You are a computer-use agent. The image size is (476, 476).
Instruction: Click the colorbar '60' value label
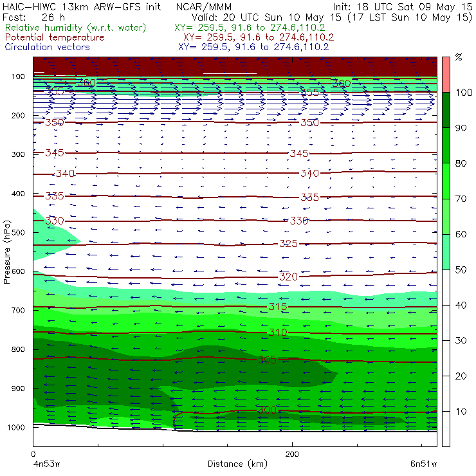tap(461, 234)
